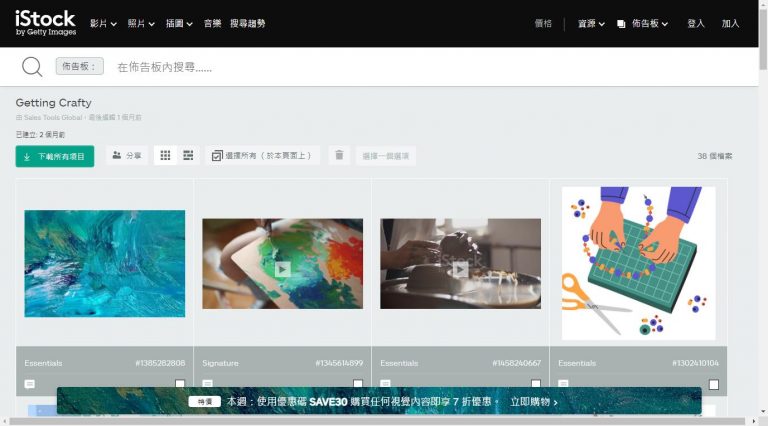Open comment icon for image #1385282808

tap(30, 384)
